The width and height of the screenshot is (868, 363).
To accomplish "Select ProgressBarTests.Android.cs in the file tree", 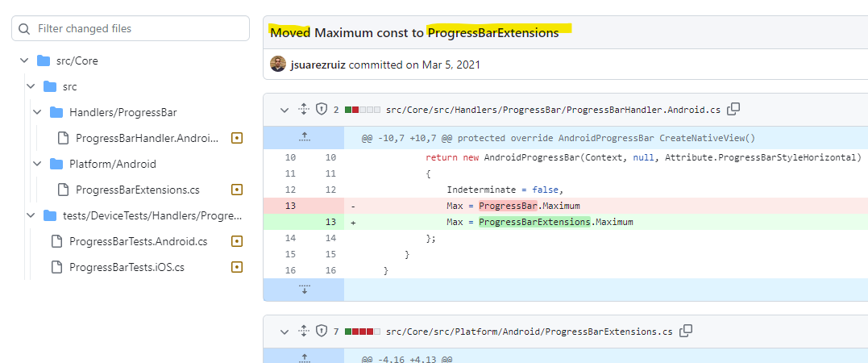I will click(x=138, y=241).
